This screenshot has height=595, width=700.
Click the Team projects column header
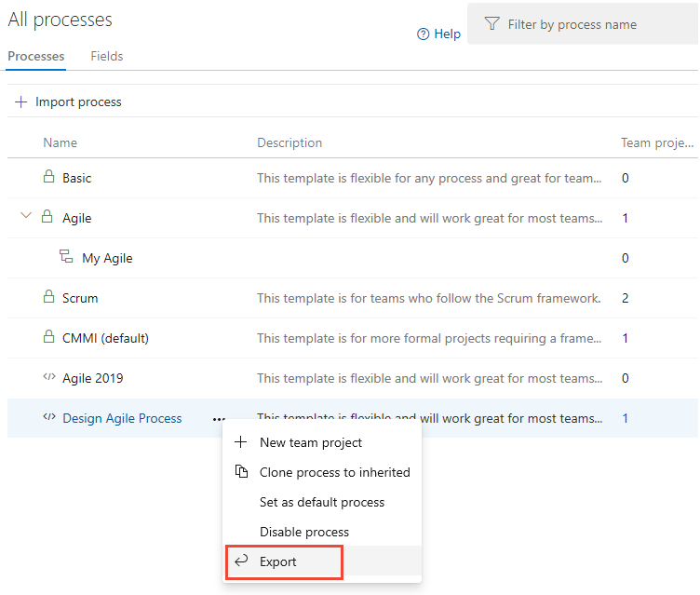pos(656,143)
